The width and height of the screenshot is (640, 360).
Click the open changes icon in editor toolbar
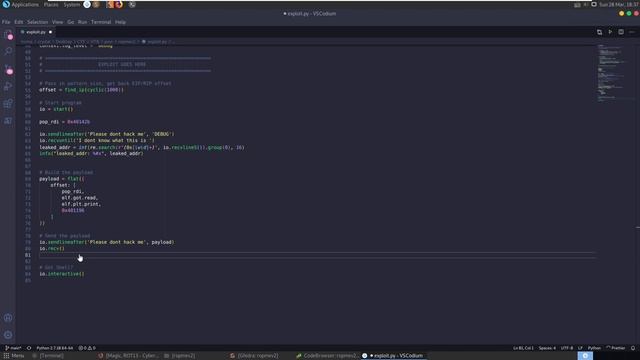click(x=599, y=32)
